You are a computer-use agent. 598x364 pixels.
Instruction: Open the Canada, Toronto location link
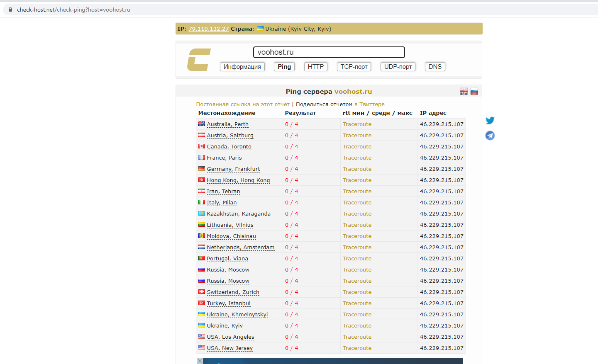229,147
